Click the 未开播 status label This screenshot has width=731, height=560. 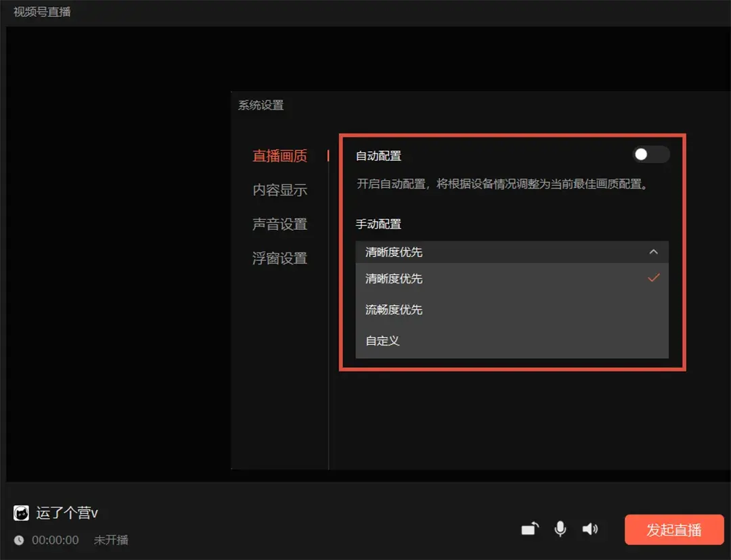[111, 540]
